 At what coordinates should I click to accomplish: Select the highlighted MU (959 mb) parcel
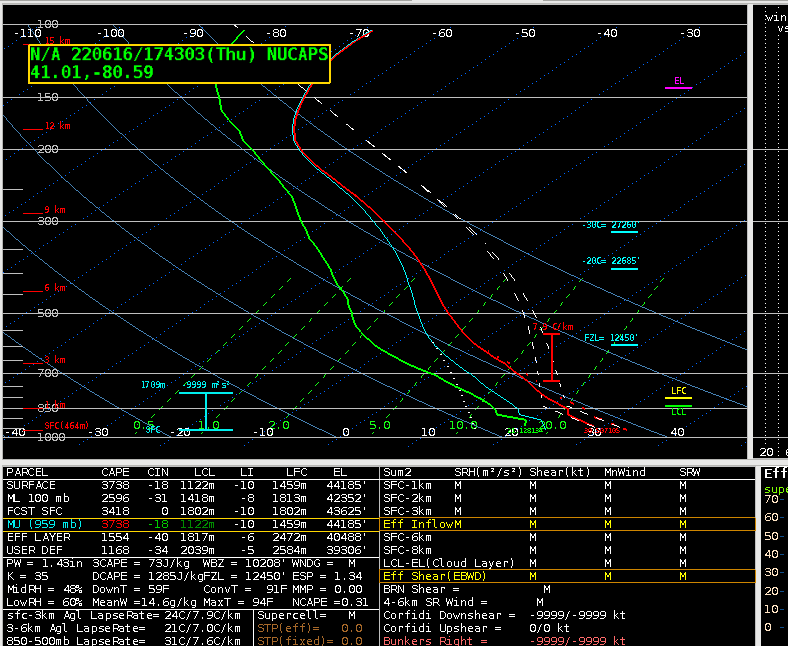coord(190,524)
